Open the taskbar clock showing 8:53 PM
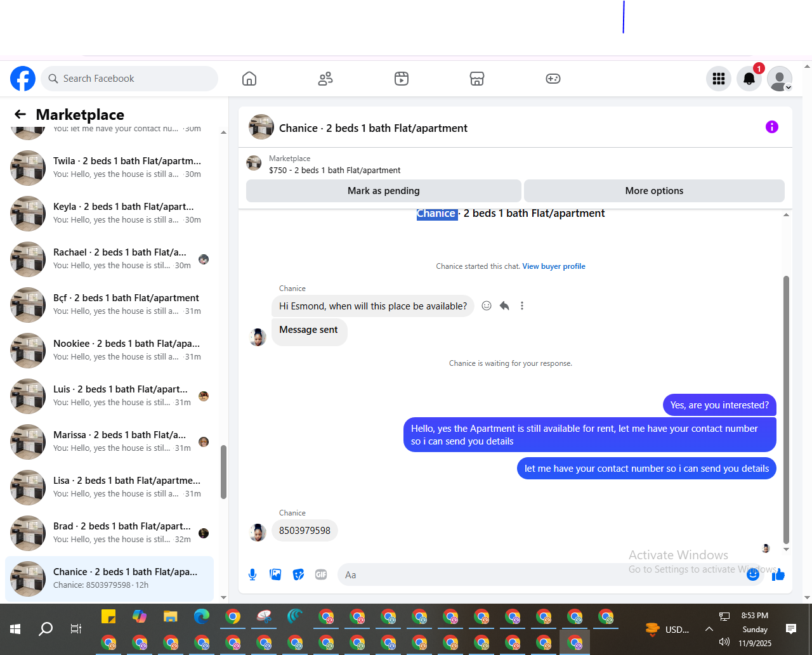The width and height of the screenshot is (812, 655). coord(755,629)
